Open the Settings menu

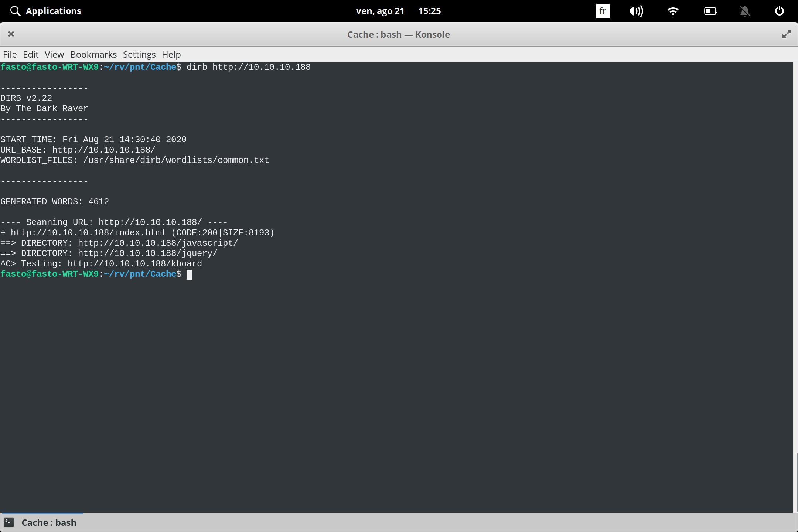click(139, 54)
